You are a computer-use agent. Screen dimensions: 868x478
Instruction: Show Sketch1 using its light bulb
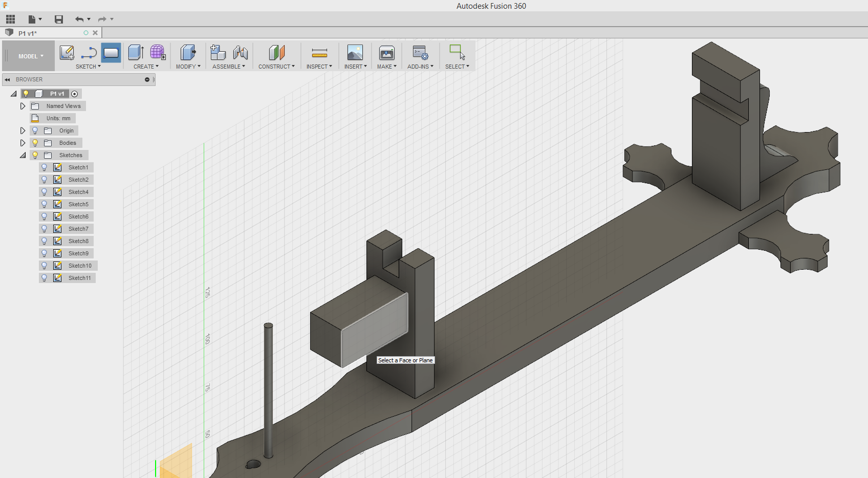point(44,167)
